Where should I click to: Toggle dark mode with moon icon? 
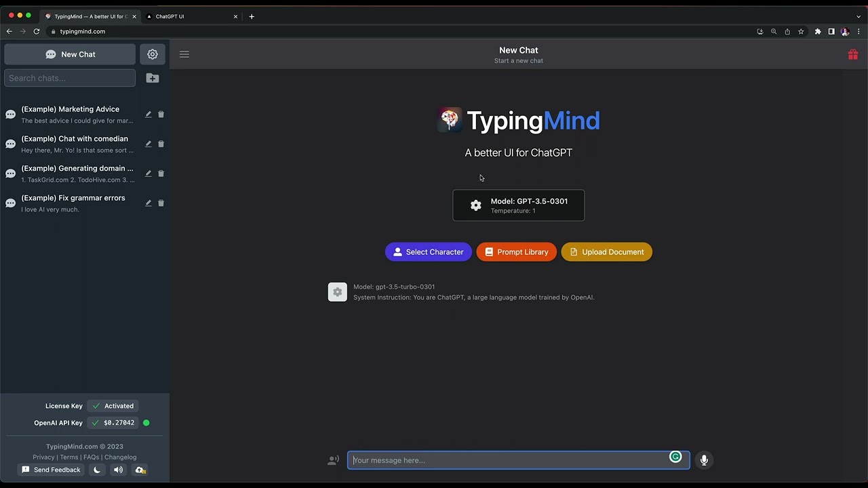click(x=97, y=470)
